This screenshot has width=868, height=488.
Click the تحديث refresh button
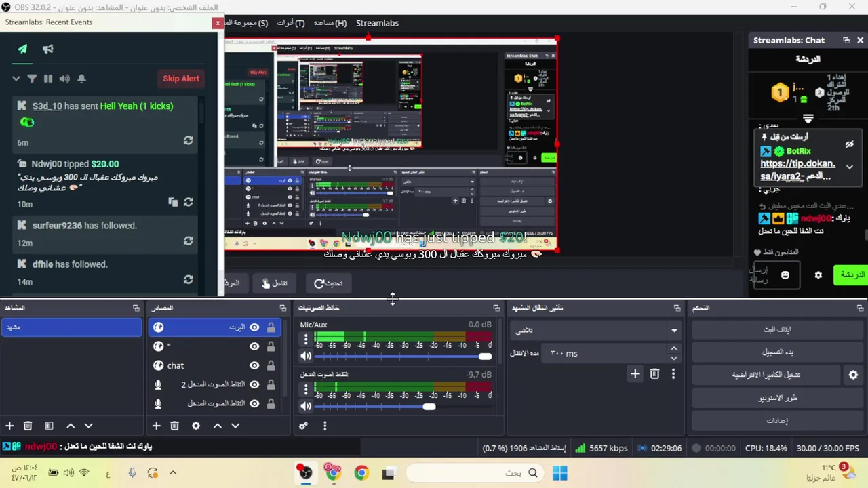[329, 283]
